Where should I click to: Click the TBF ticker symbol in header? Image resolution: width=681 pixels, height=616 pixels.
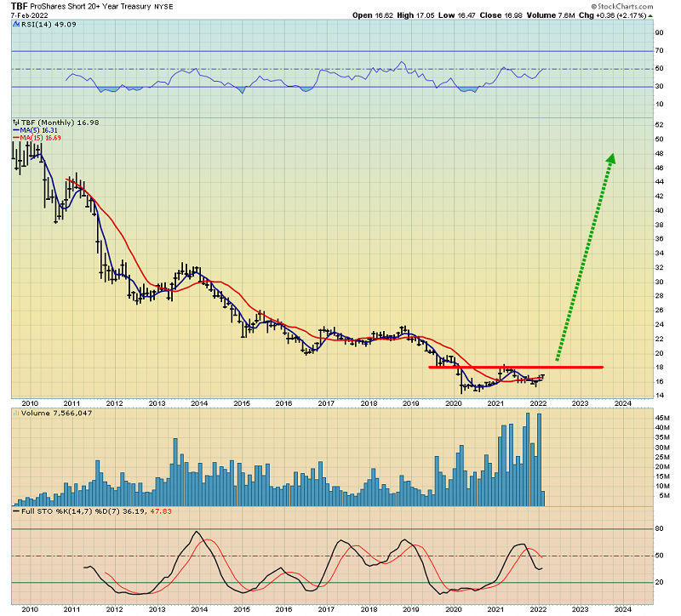coord(19,5)
